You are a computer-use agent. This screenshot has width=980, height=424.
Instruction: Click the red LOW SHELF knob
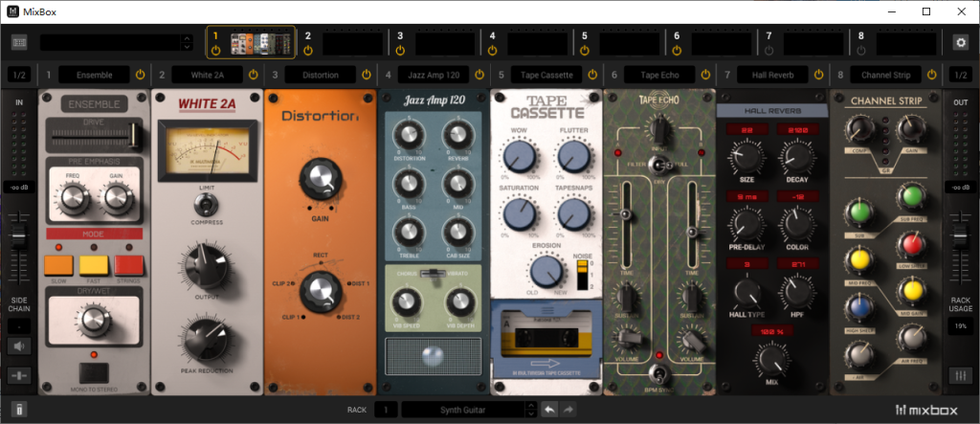(911, 245)
